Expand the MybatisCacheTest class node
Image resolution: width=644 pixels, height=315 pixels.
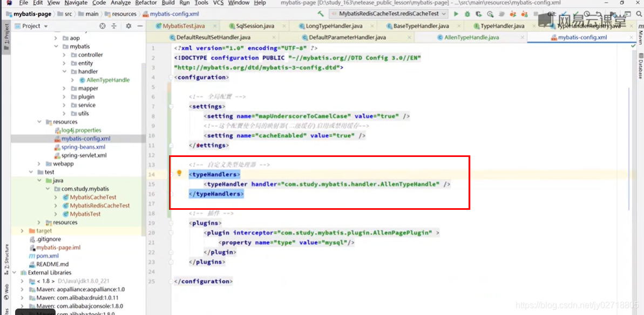56,197
